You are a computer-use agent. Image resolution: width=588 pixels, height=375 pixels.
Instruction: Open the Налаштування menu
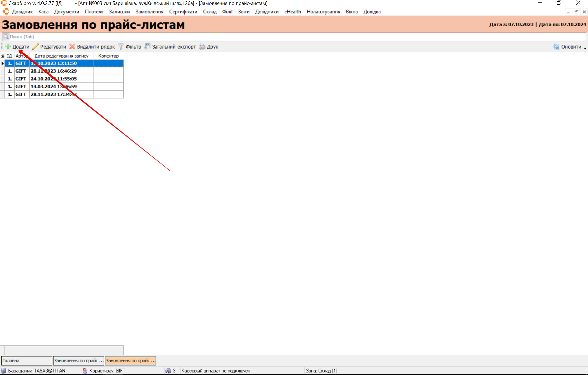323,12
